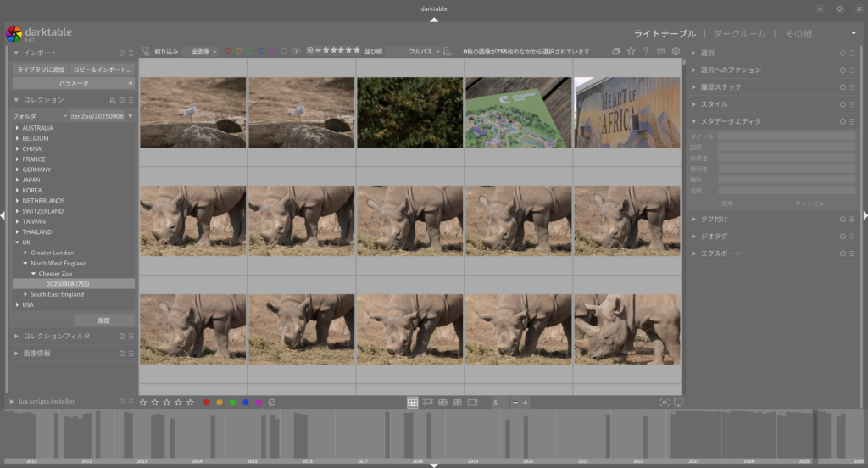The image size is (868, 468).
Task: Open the その他 views menu
Action: 798,34
